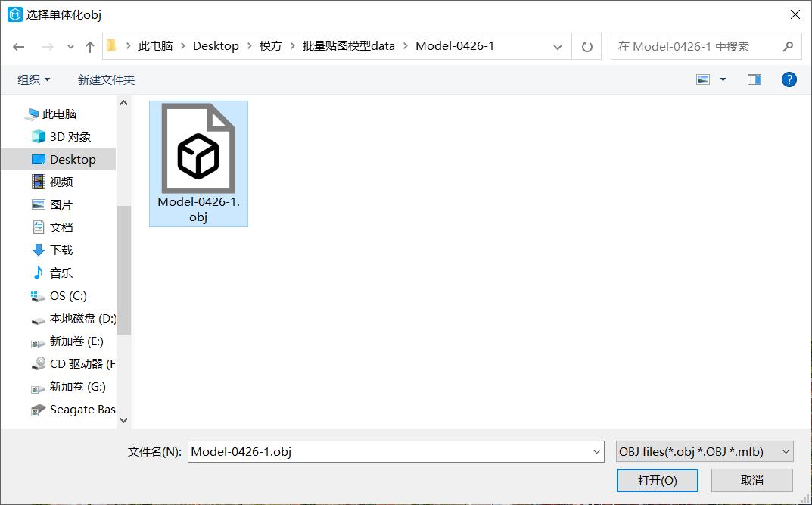The width and height of the screenshot is (812, 505).
Task: Open help with the question mark icon
Action: click(789, 79)
